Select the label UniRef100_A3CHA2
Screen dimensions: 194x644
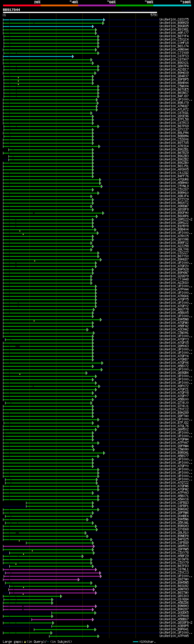coord(174,329)
